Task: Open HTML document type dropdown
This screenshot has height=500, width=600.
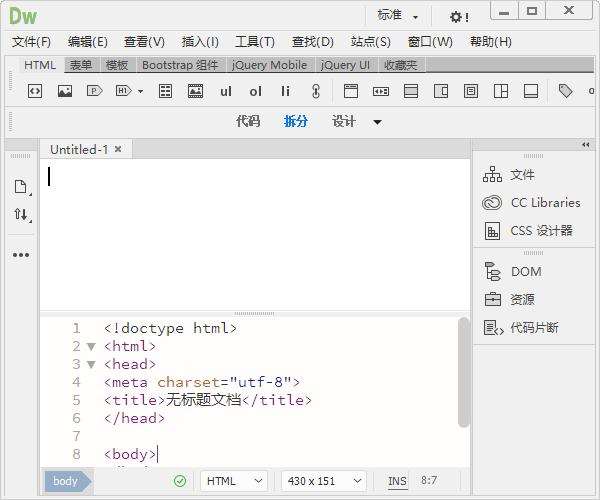Action: (x=234, y=481)
